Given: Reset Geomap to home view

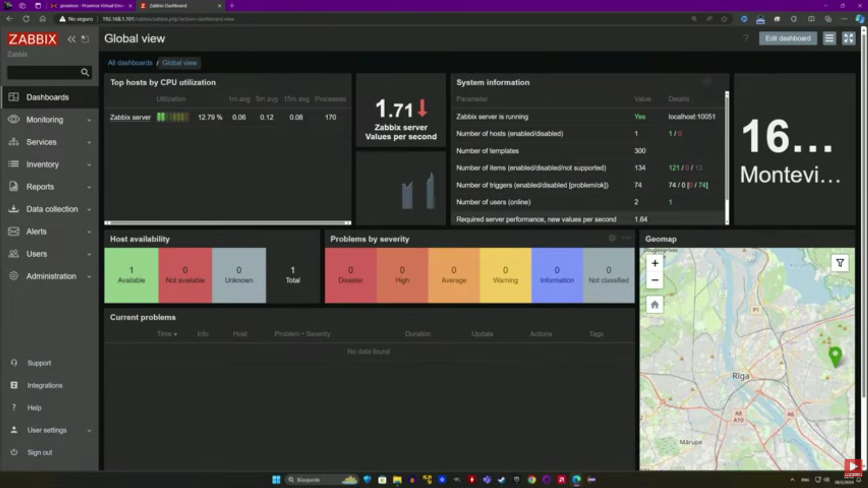Looking at the screenshot, I should point(655,305).
